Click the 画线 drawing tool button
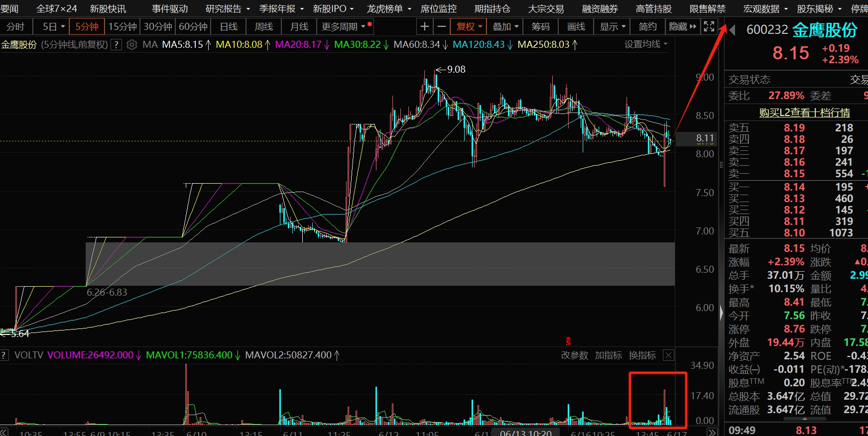 point(577,26)
